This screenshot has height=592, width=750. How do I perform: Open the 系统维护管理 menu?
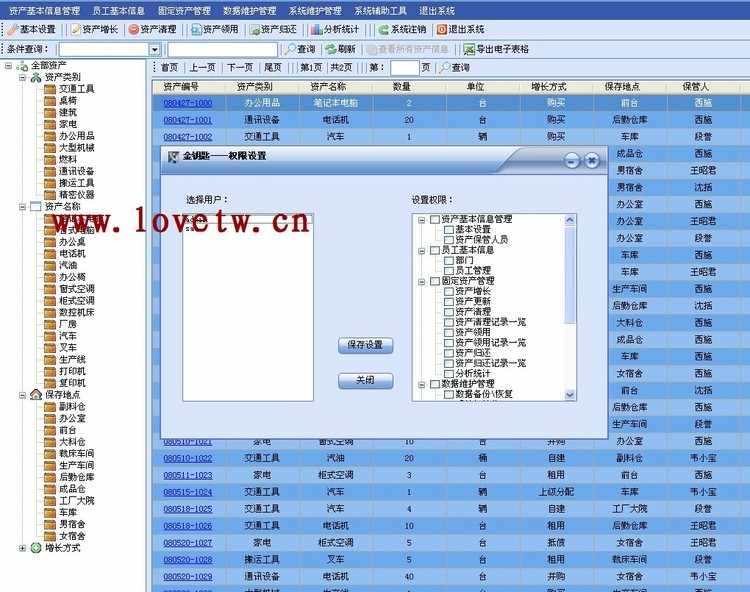[x=315, y=11]
